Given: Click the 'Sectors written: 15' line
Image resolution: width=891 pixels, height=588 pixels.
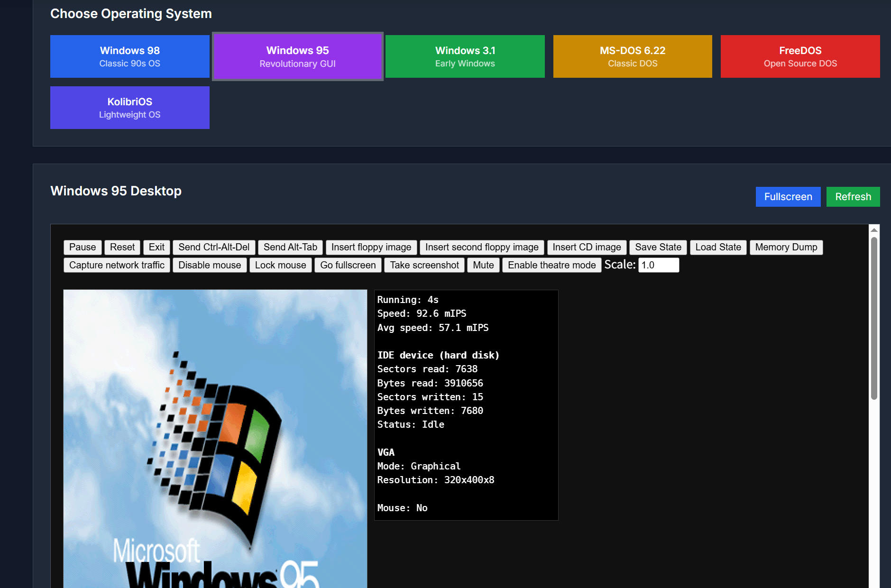Looking at the screenshot, I should pos(430,397).
